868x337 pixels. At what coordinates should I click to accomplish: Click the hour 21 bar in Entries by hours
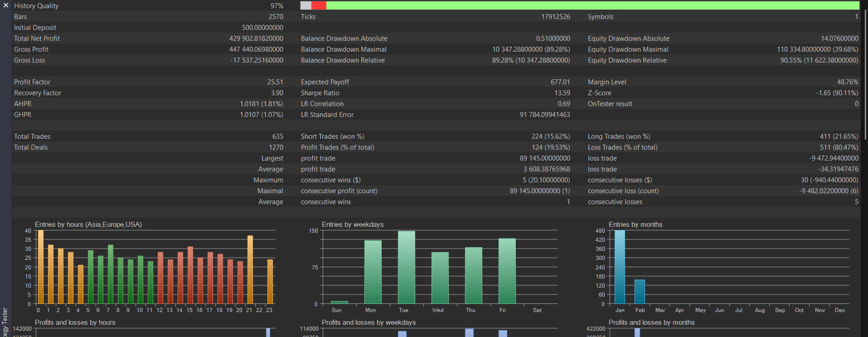click(x=250, y=270)
